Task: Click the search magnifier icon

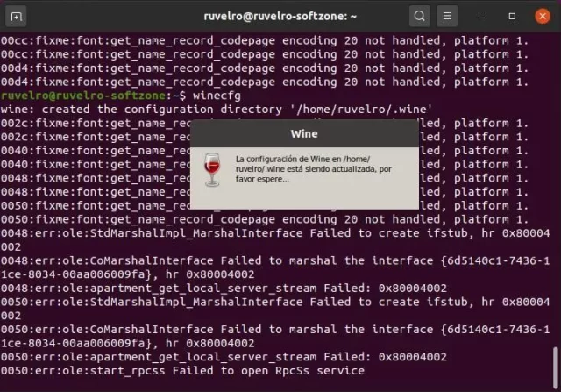Action: [420, 16]
